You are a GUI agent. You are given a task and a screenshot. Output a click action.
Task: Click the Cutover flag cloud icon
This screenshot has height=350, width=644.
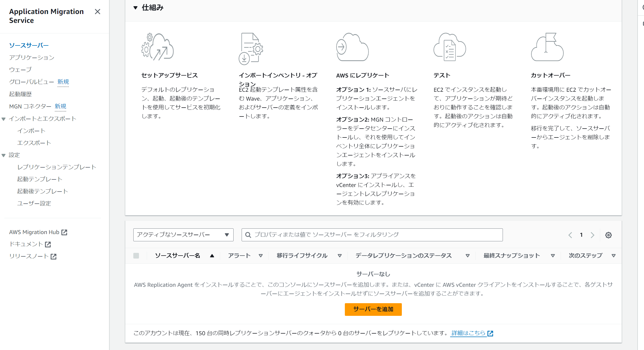tap(547, 47)
